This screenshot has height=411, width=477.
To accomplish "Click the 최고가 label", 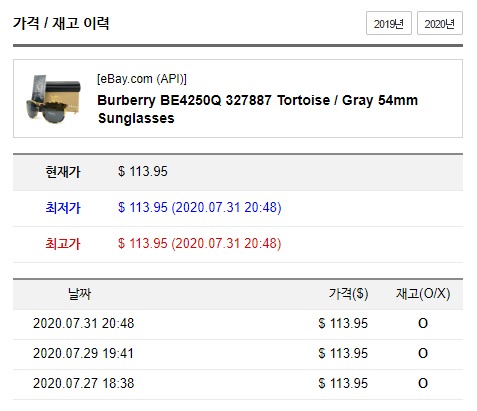I will (63, 244).
